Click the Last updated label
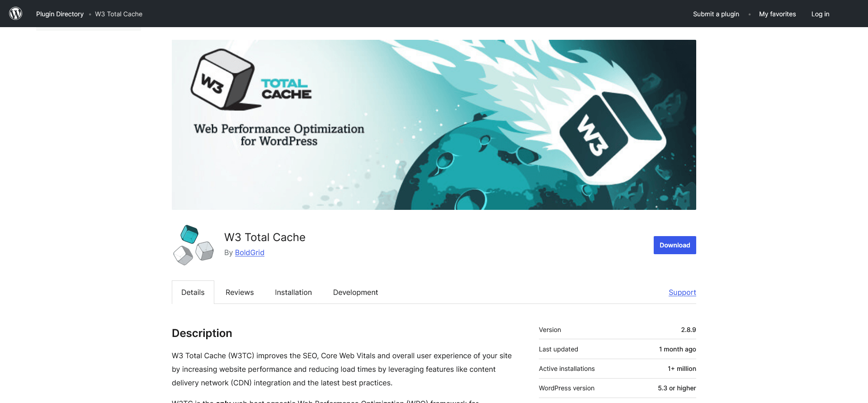Viewport: 868px width, 403px height. 558,349
